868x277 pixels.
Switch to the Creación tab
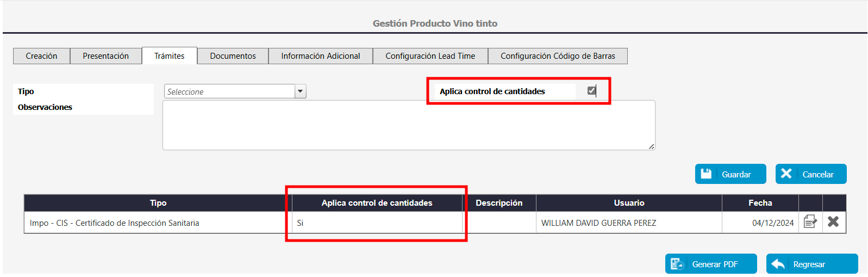tap(41, 56)
